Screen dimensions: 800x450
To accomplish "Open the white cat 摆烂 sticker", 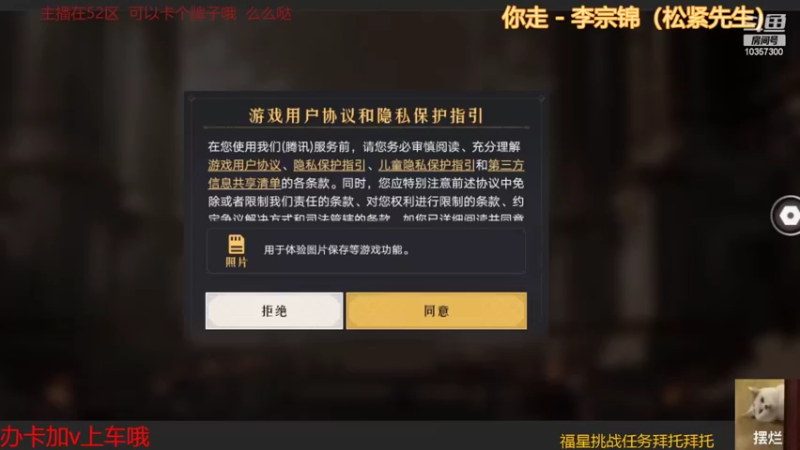I will point(759,414).
